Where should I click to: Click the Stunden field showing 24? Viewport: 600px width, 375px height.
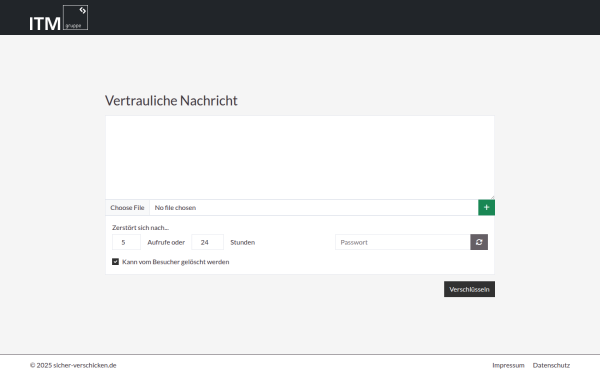207,242
